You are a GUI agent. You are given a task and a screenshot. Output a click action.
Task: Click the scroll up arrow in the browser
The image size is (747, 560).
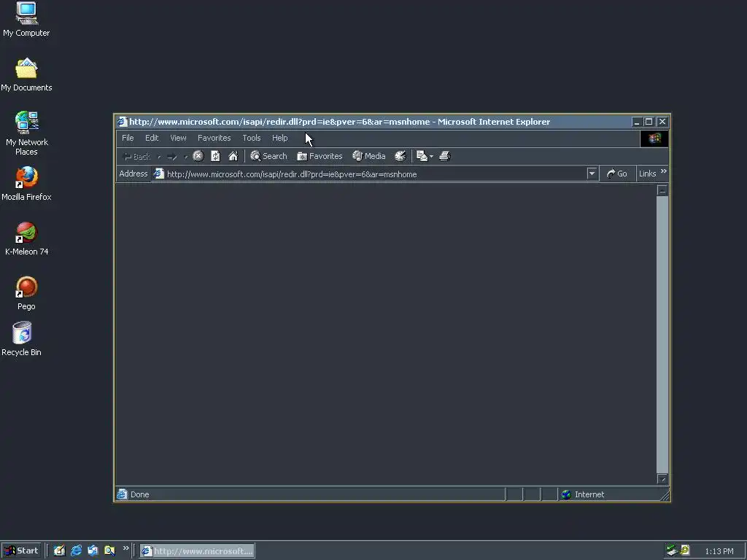(662, 190)
